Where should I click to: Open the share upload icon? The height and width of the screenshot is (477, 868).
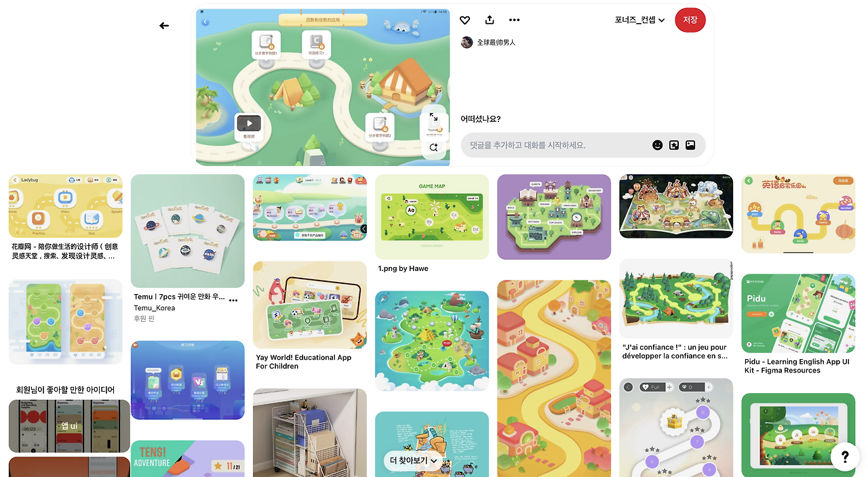[490, 20]
